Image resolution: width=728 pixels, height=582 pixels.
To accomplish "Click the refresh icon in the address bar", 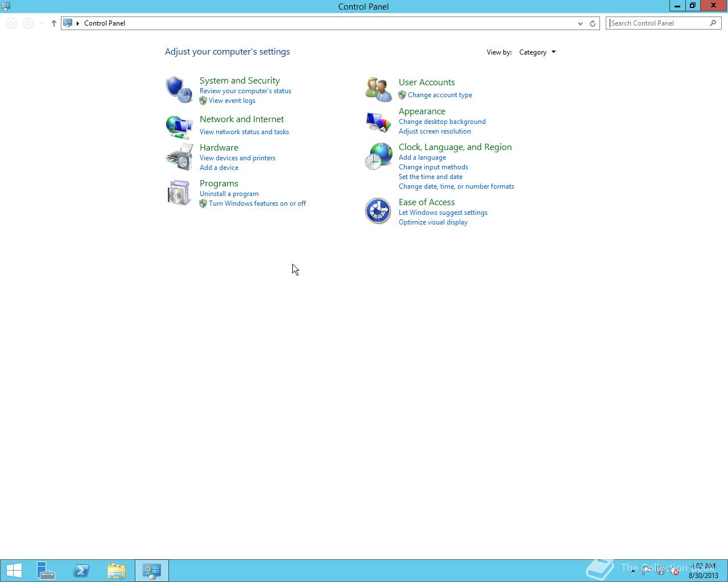I will (x=593, y=23).
